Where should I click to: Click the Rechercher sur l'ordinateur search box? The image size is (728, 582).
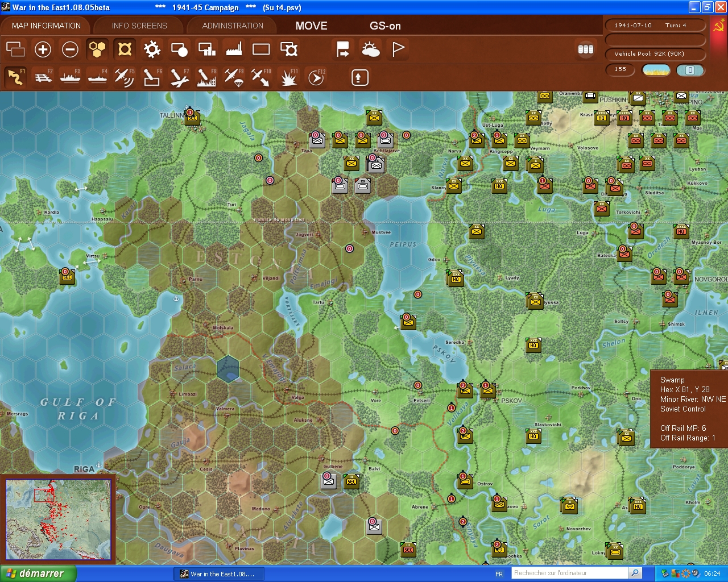click(x=569, y=573)
